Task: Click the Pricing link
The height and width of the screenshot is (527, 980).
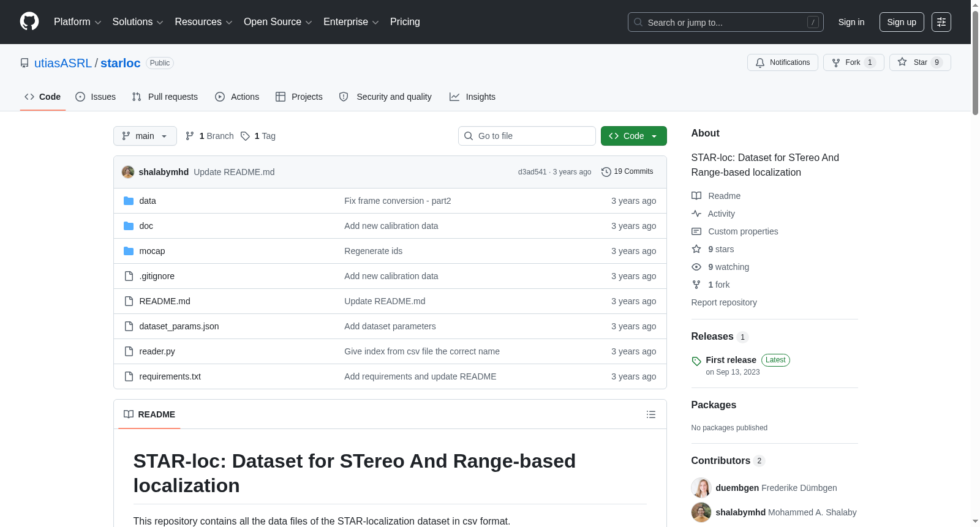Action: [x=405, y=22]
